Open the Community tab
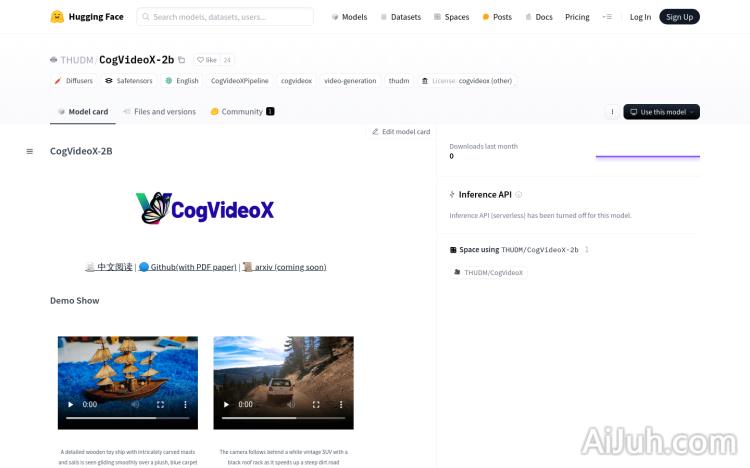 (242, 111)
